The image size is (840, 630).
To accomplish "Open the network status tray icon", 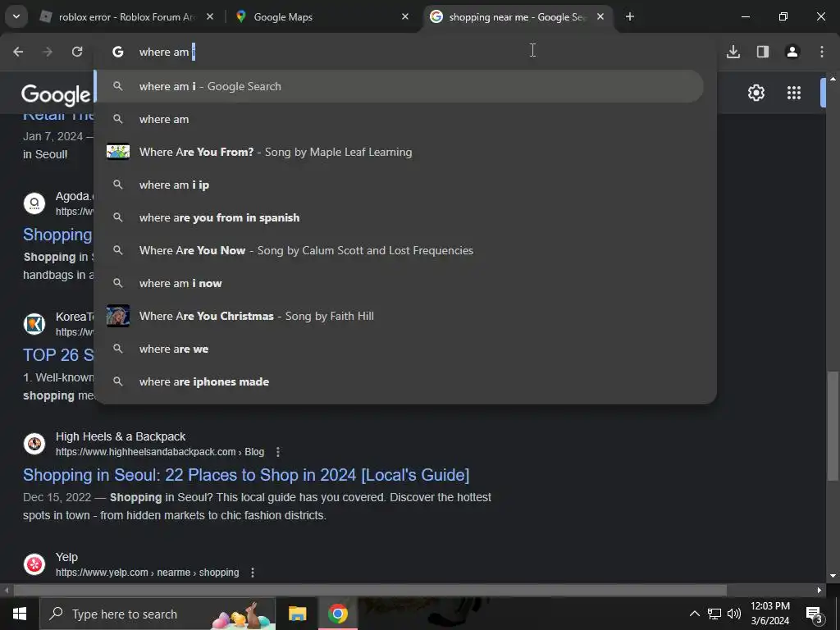I will point(714,614).
